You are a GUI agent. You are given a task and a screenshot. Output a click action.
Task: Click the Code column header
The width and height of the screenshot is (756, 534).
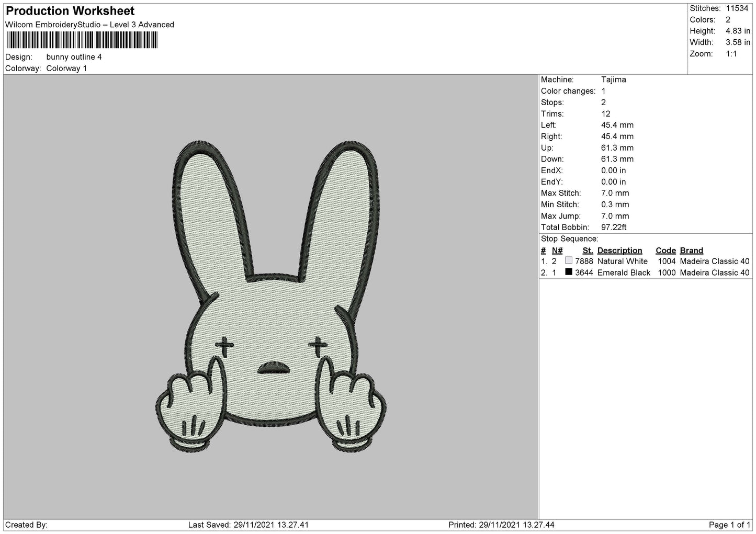(x=665, y=250)
